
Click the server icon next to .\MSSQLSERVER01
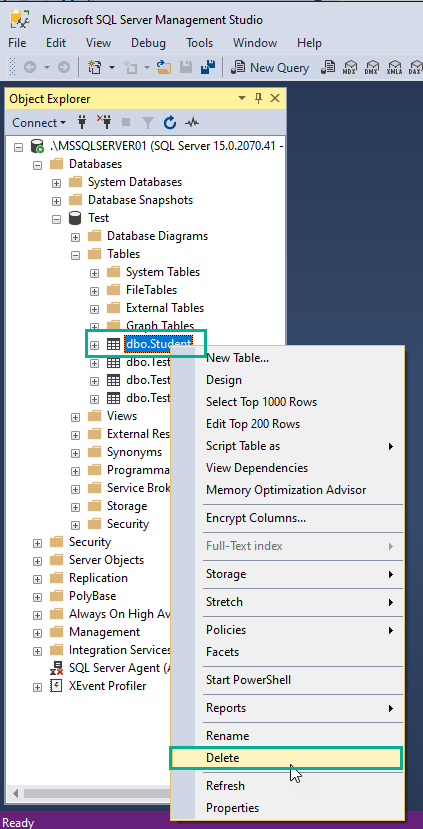point(37,146)
